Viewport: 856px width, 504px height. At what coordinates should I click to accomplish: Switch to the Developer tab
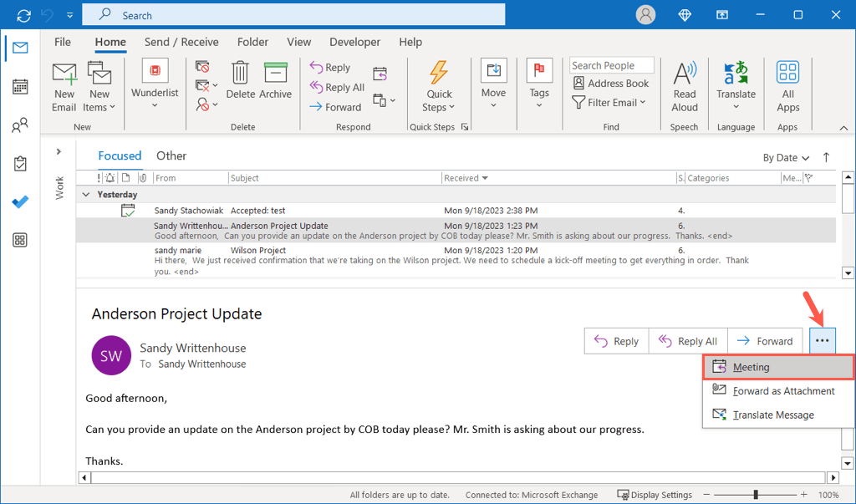point(354,42)
